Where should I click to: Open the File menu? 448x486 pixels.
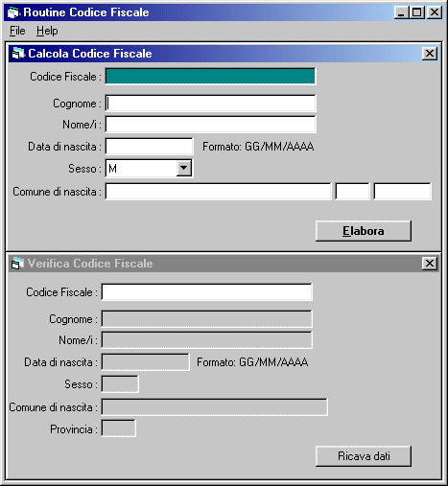coord(17,31)
